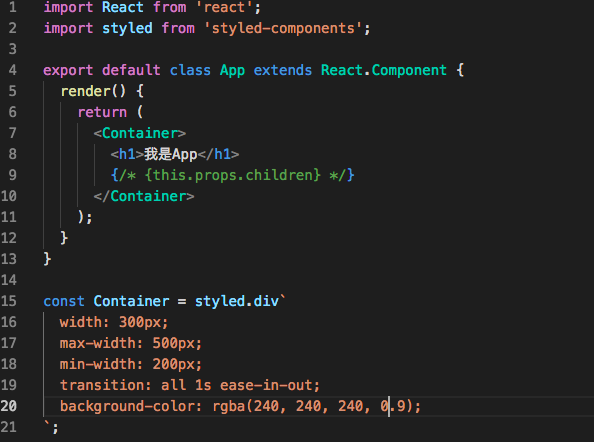Click line number 1 in the gutter

(13, 7)
